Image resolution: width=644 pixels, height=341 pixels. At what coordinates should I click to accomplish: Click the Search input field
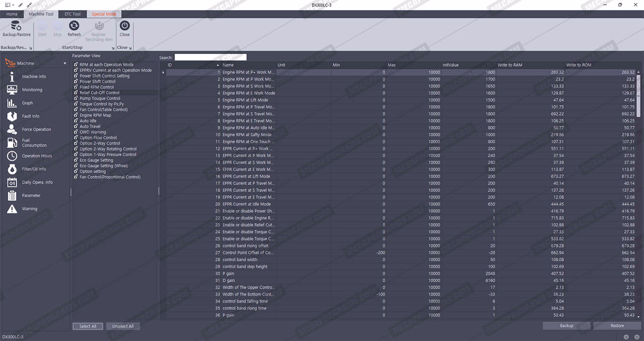210,58
